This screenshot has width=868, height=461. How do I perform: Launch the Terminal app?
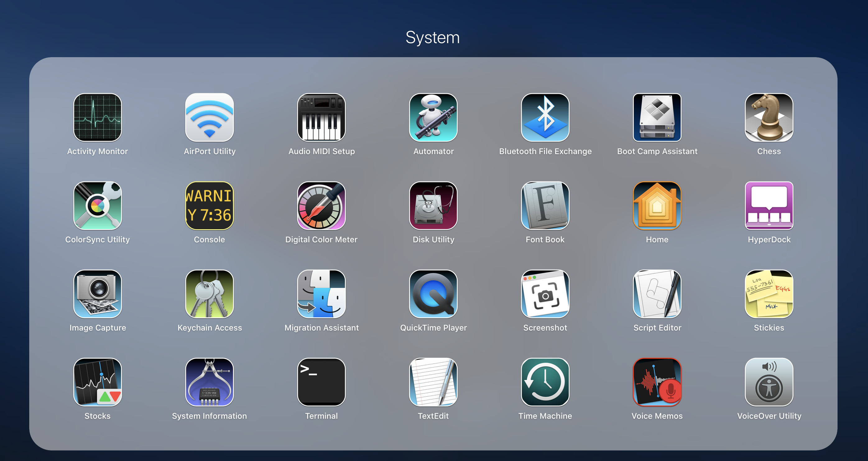(321, 382)
